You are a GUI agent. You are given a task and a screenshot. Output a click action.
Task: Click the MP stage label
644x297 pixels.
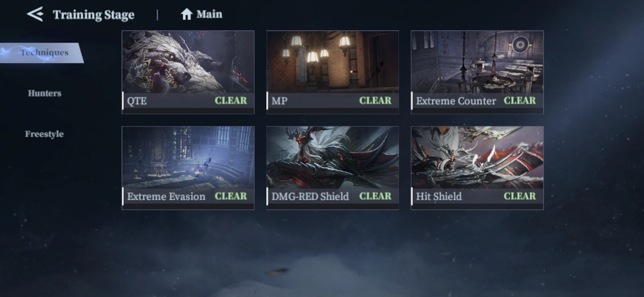coord(279,101)
